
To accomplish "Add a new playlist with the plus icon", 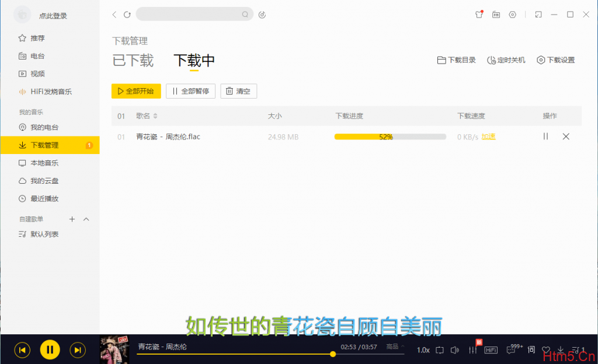I will [72, 219].
